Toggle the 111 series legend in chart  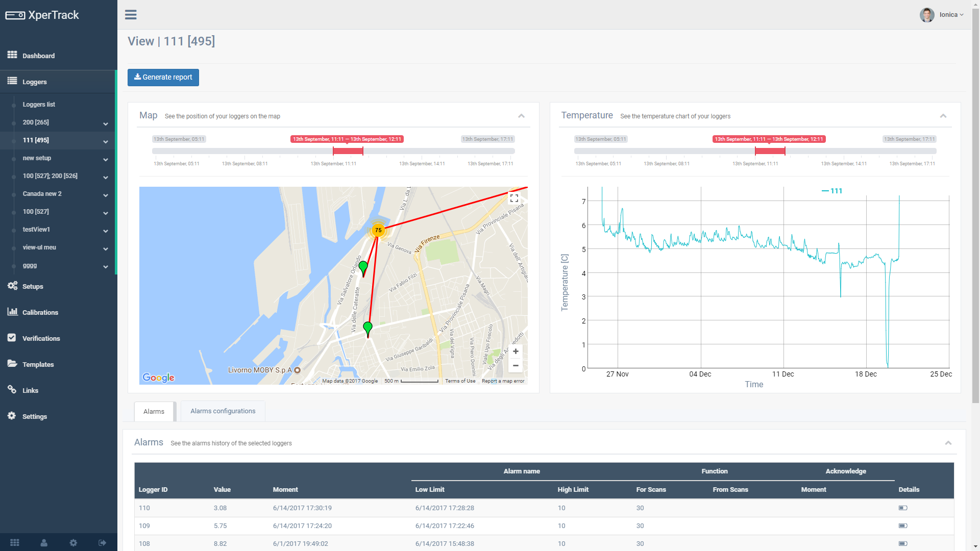point(832,191)
